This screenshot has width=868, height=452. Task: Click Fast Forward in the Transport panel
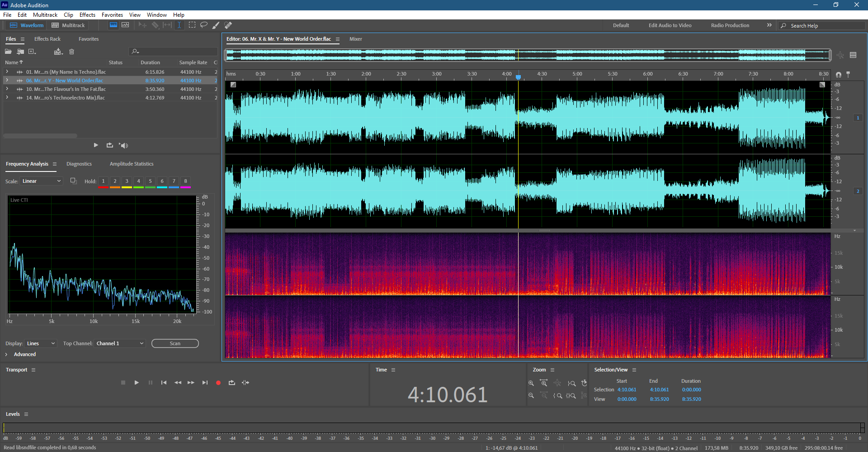pyautogui.click(x=191, y=383)
